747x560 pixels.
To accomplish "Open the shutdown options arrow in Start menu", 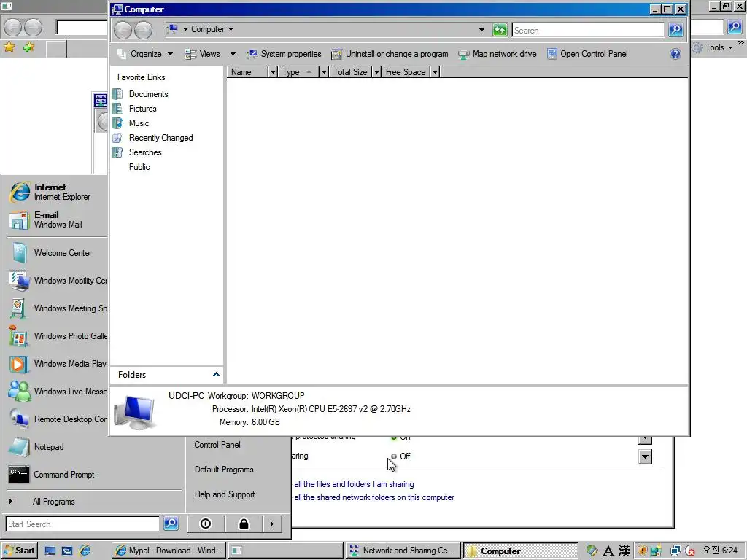I will (x=271, y=524).
